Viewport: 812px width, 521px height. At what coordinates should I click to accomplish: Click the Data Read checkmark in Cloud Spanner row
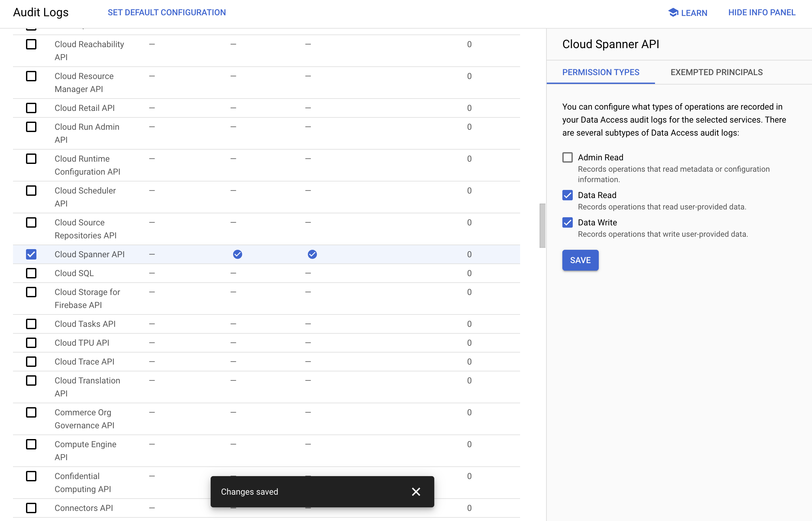click(x=238, y=254)
